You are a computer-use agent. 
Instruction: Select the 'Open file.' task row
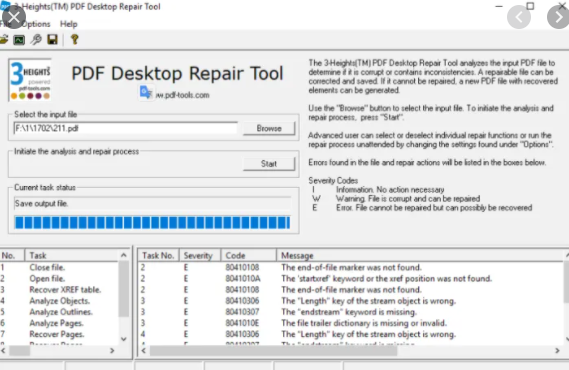[60, 279]
